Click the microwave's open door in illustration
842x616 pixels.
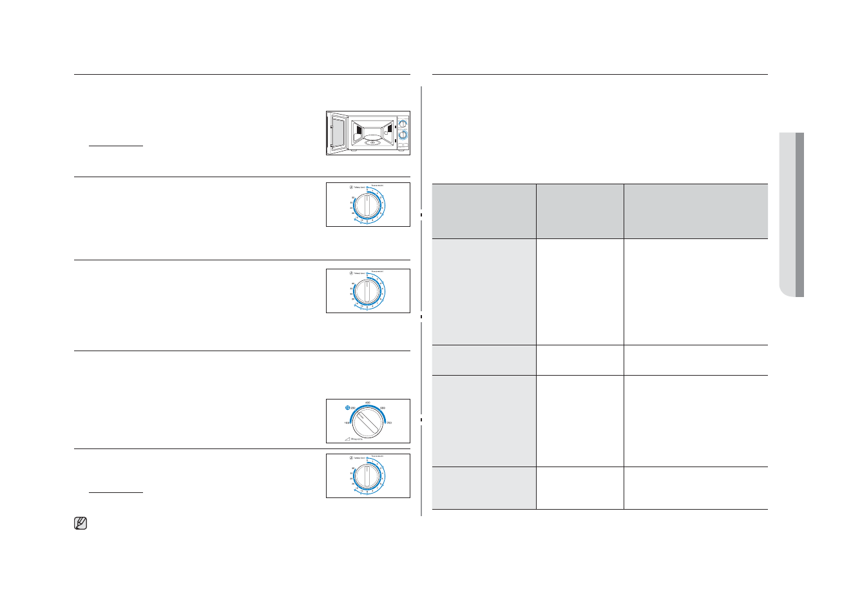(x=338, y=132)
